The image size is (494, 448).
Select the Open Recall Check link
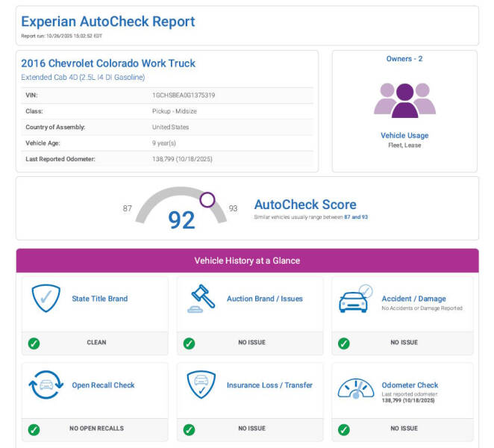click(103, 385)
